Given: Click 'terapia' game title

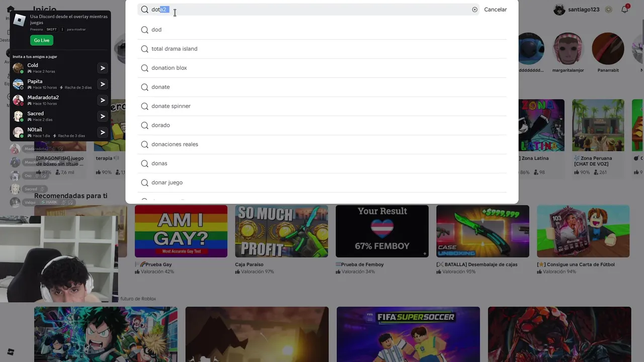Looking at the screenshot, I should [104, 158].
